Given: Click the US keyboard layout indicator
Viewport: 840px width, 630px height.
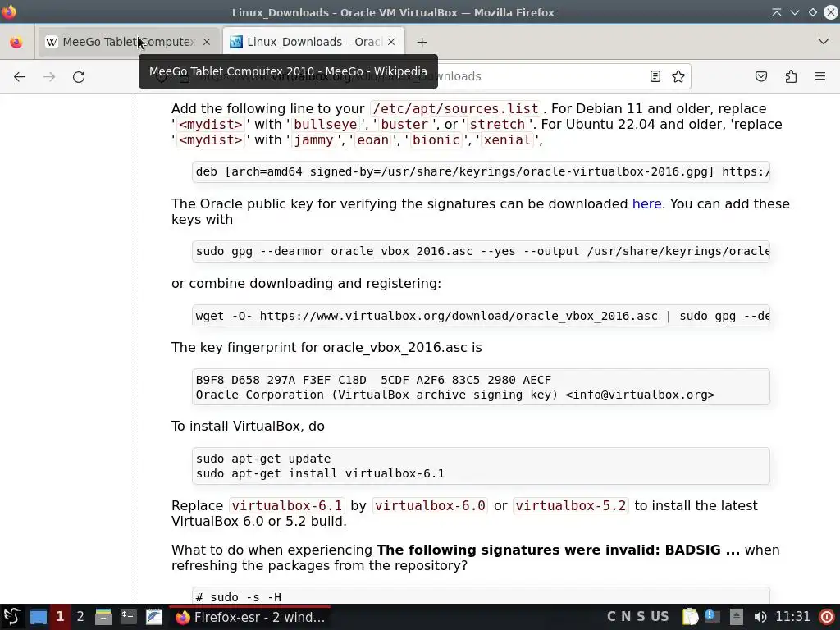Looking at the screenshot, I should click(x=660, y=617).
